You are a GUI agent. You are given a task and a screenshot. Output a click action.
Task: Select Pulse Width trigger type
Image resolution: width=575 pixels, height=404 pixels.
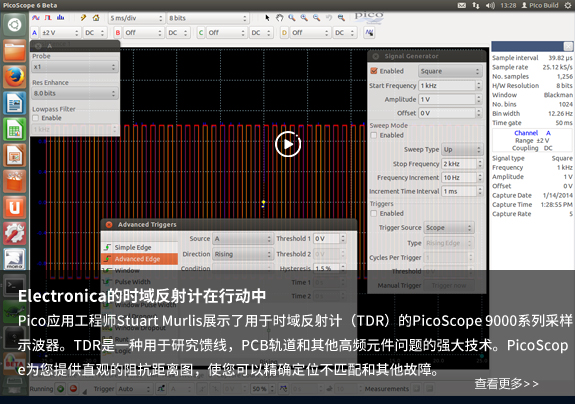140,282
